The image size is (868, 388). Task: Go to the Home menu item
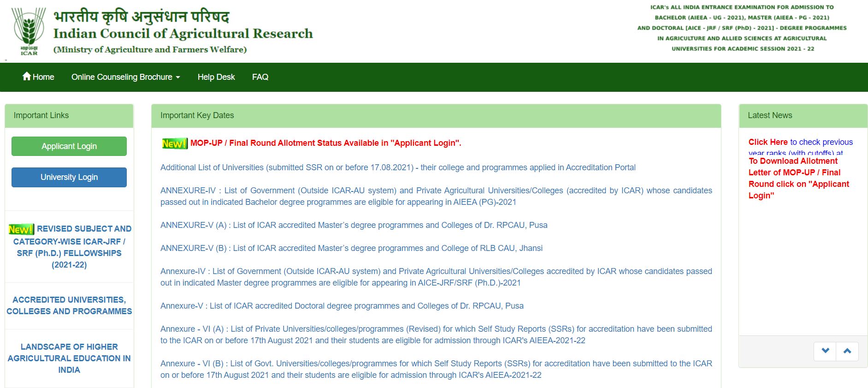tap(38, 77)
